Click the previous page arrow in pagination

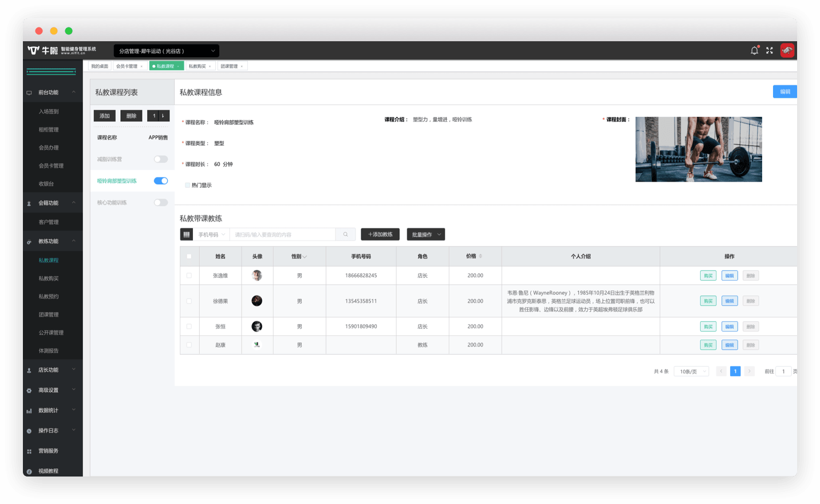(722, 371)
